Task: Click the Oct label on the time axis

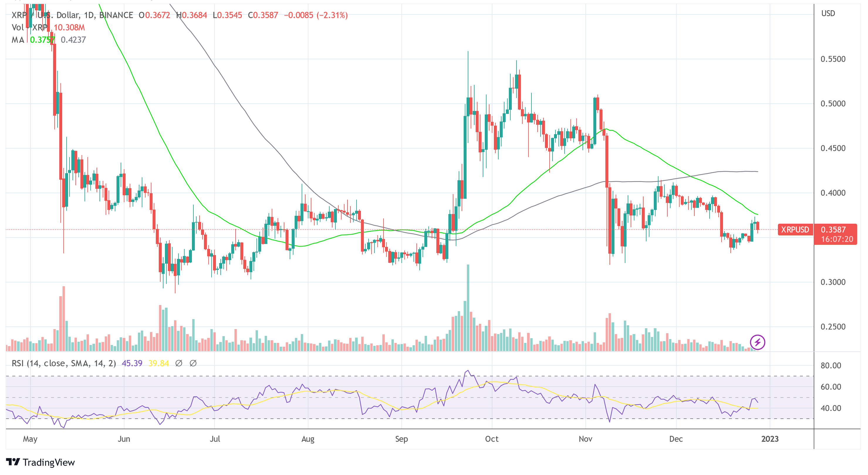Action: [492, 439]
